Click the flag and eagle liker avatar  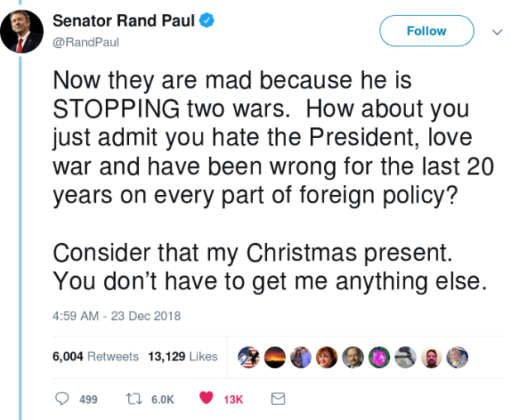tap(249, 356)
